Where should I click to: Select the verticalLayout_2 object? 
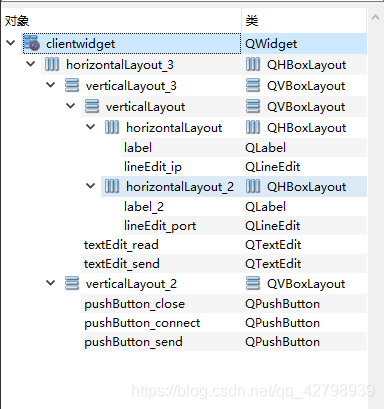point(131,284)
